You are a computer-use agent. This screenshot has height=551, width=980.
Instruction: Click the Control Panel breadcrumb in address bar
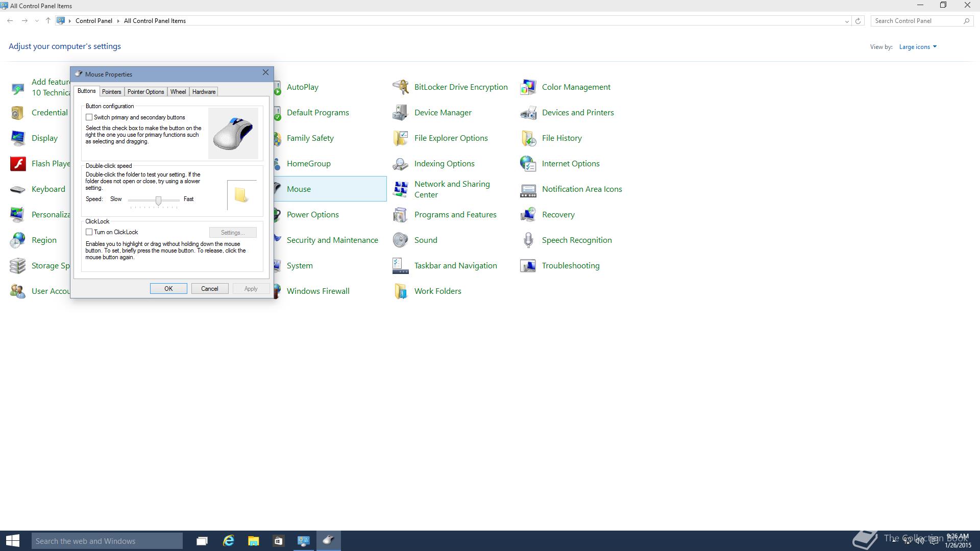94,21
